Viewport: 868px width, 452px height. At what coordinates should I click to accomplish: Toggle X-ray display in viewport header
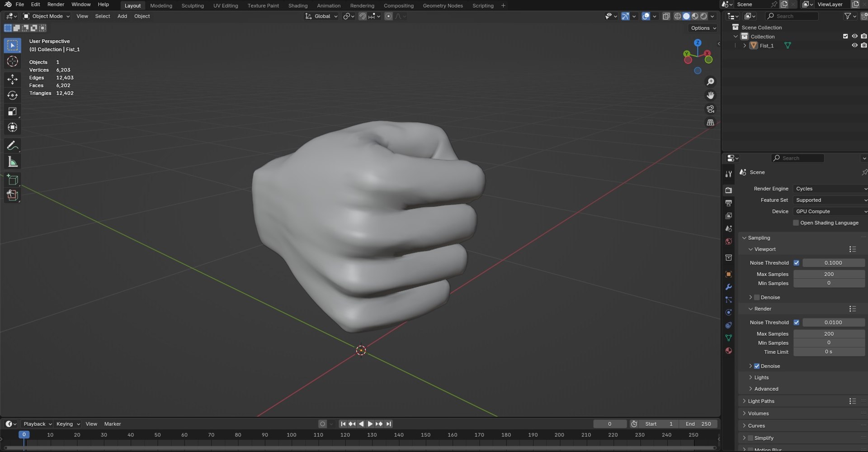point(666,16)
